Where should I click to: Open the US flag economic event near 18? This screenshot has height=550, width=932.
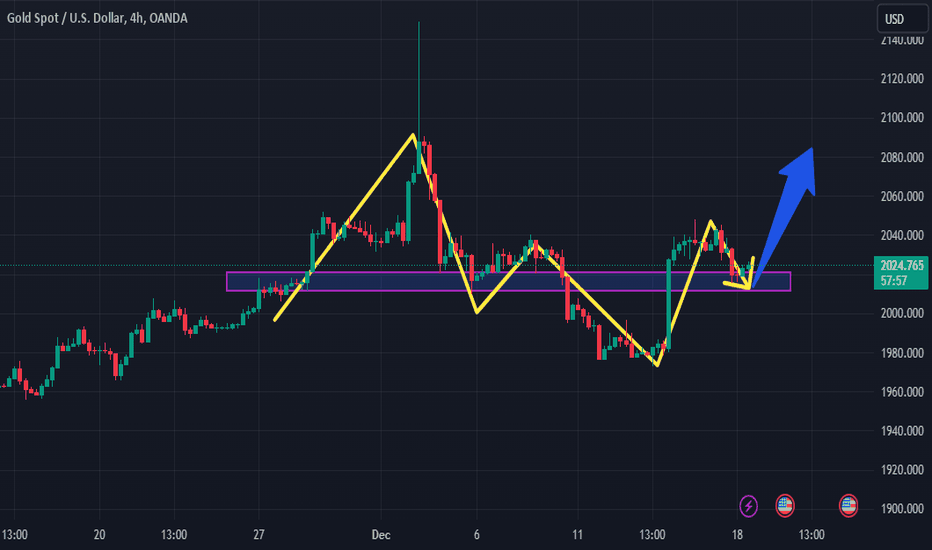click(785, 506)
